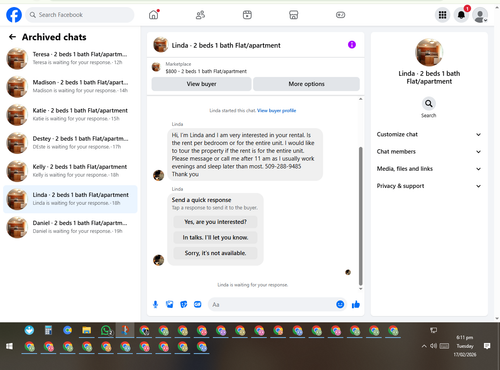Screen dimensions: 500x370
Task: Click Linda's avatar beside her first message
Action: pyautogui.click(x=158, y=175)
